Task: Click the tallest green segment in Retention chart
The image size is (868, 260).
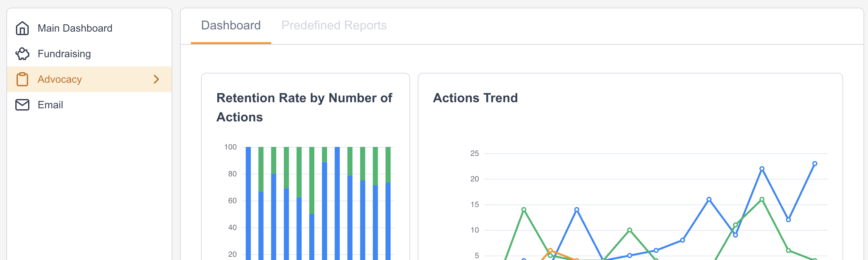Action: pos(312,180)
